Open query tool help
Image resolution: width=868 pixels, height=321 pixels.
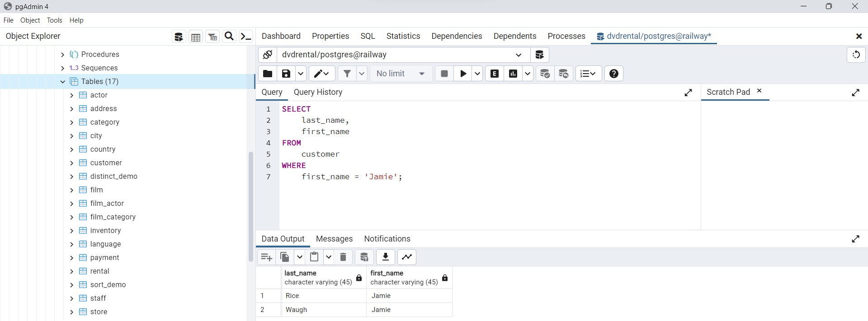613,74
